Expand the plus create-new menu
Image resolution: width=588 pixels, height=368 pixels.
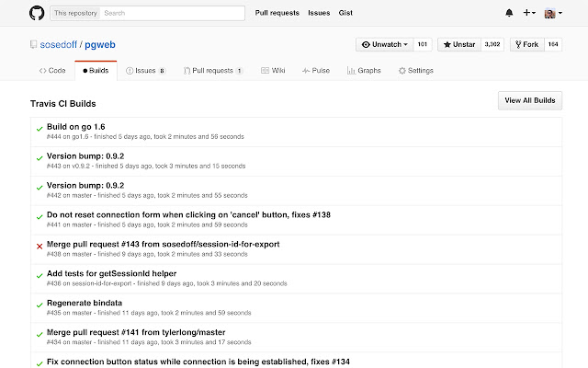529,13
